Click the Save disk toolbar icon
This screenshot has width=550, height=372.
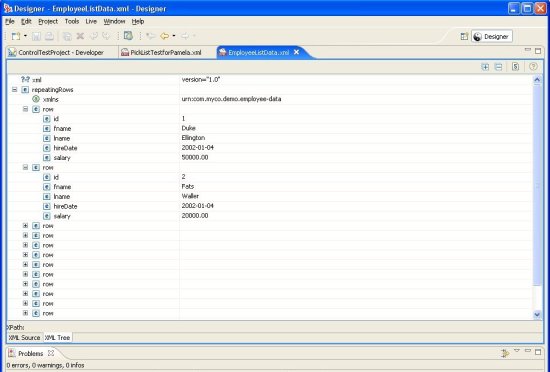tap(36, 36)
